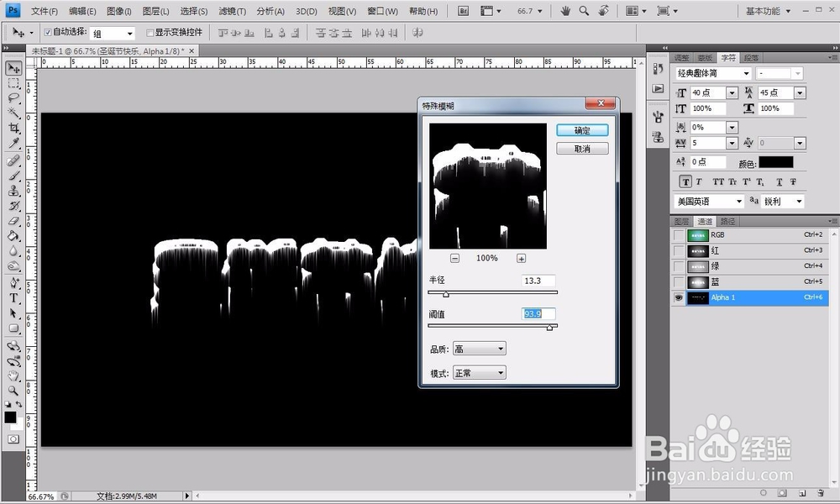The height and width of the screenshot is (504, 840).
Task: Zoom in the filter preview
Action: (522, 258)
